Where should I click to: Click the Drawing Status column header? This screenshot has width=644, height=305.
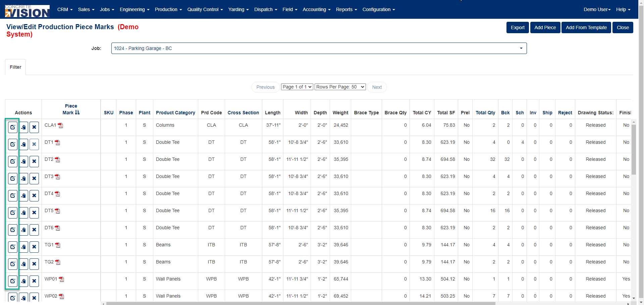(596, 113)
